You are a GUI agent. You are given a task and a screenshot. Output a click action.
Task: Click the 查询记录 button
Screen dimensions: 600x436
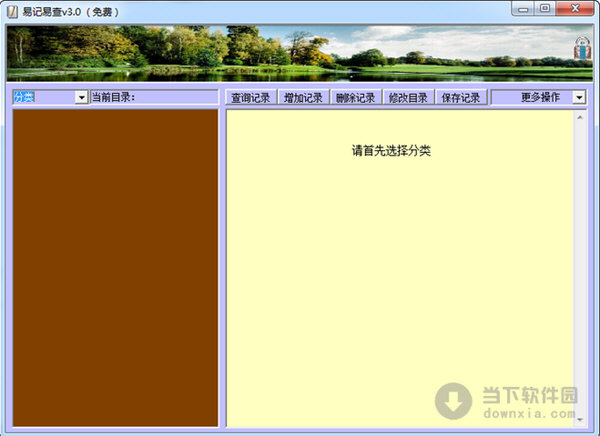(251, 98)
